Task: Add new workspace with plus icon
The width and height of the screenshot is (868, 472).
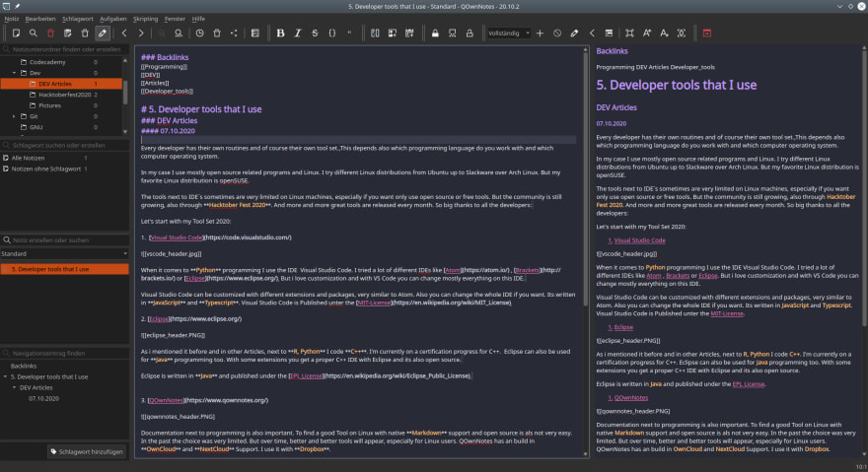Action: (540, 34)
